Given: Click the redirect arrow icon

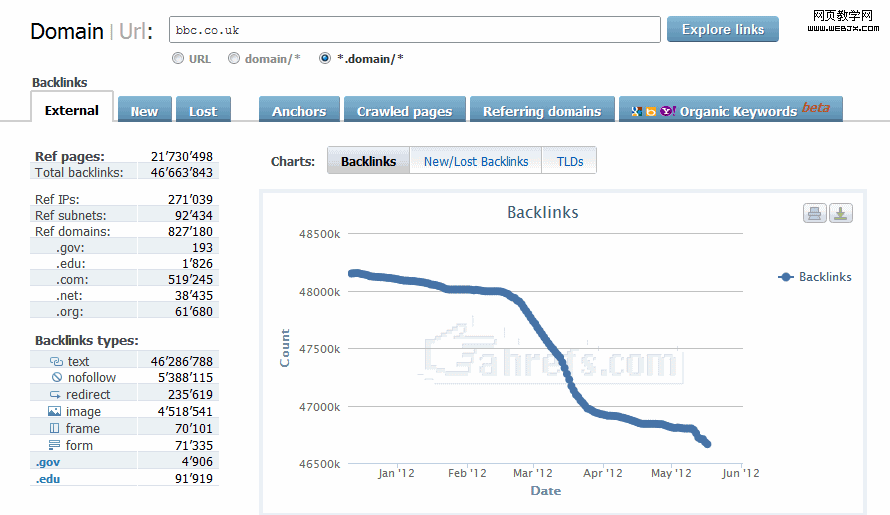Looking at the screenshot, I should coord(55,395).
